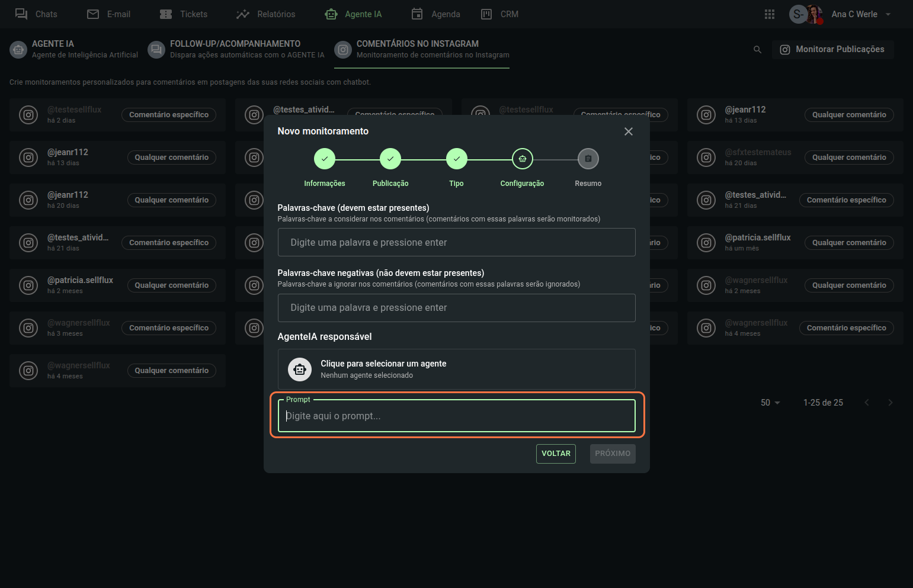913x588 pixels.
Task: Click the Palavras-chave negativas input field
Action: (x=456, y=308)
